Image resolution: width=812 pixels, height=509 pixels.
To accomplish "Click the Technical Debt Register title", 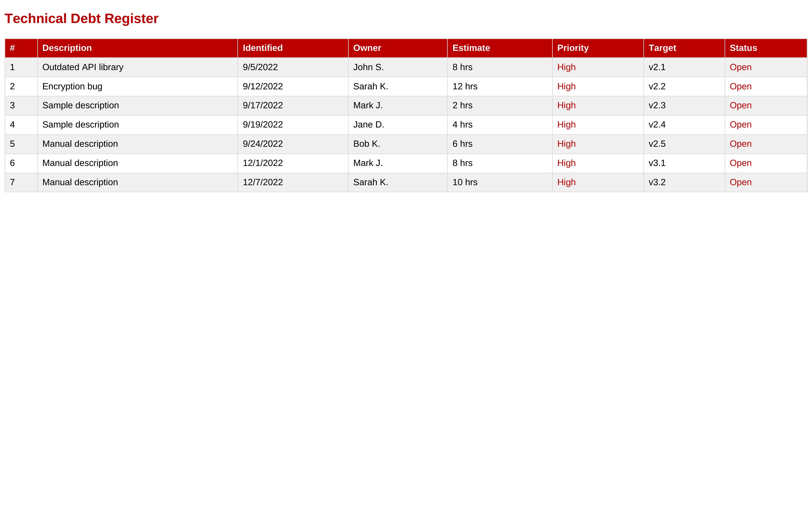I will point(81,18).
